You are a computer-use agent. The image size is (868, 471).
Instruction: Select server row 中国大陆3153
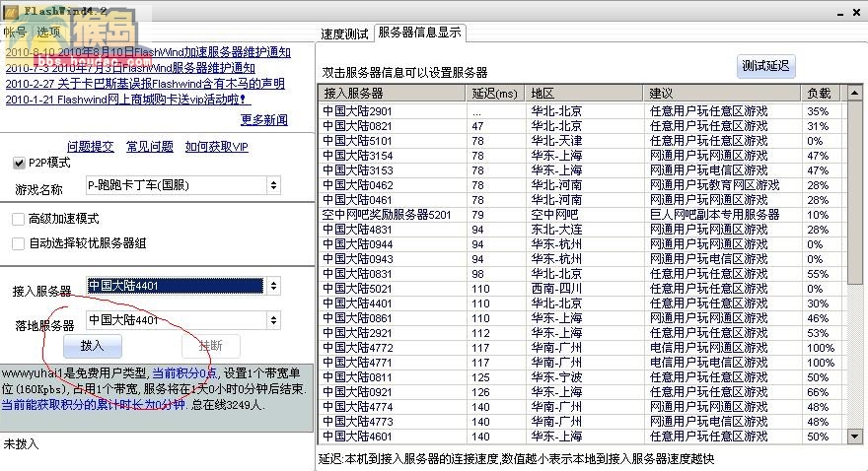(580, 170)
